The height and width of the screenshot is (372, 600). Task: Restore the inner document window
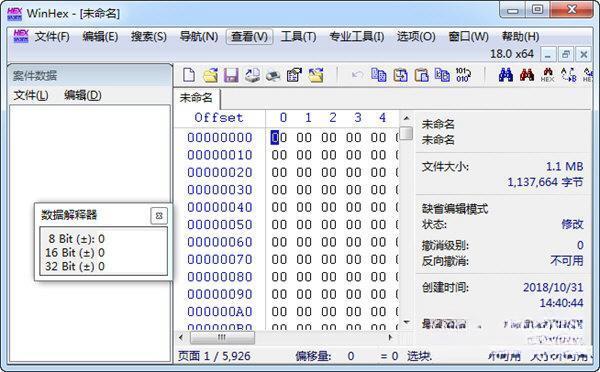pos(566,55)
